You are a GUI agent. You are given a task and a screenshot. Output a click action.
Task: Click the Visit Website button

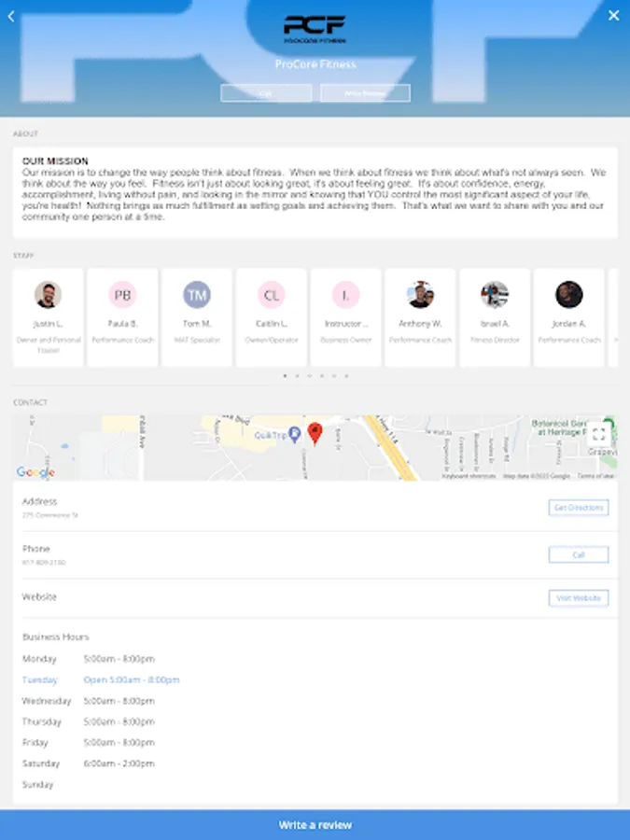(x=579, y=598)
